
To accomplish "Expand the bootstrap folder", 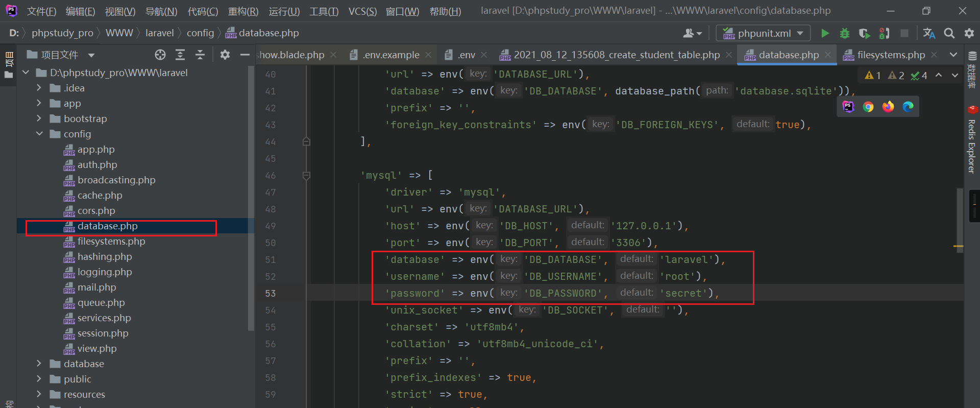I will [39, 118].
